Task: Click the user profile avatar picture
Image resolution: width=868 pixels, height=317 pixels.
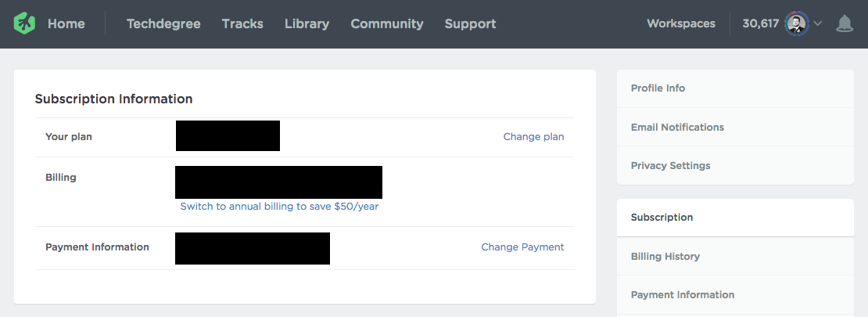Action: click(797, 23)
